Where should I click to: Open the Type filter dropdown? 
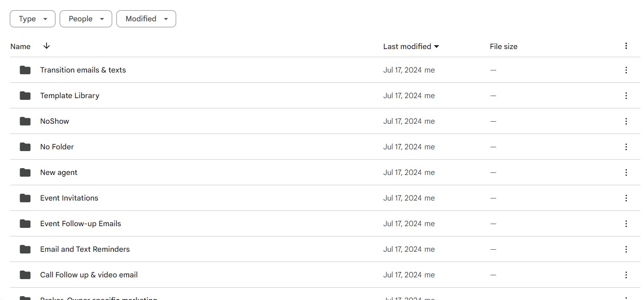coord(32,19)
